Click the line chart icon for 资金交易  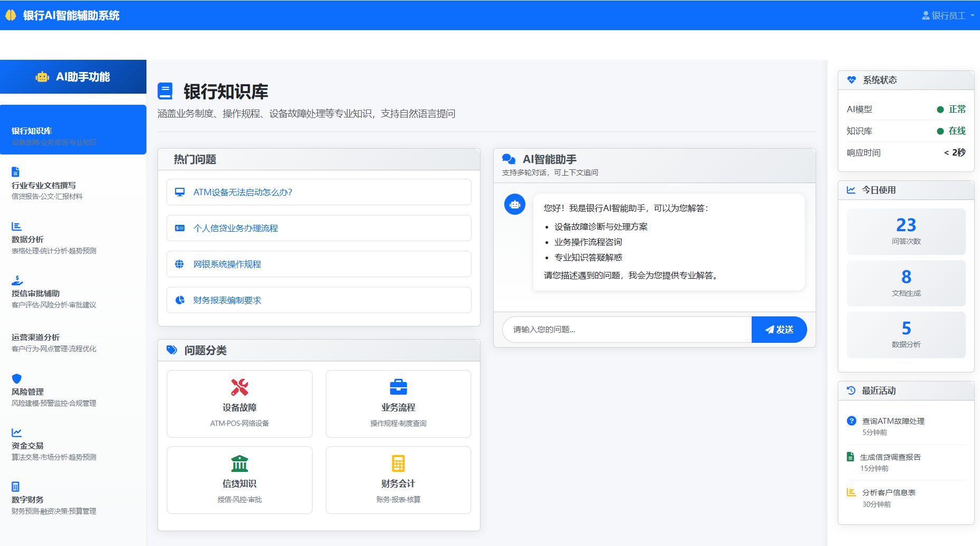pyautogui.click(x=16, y=432)
